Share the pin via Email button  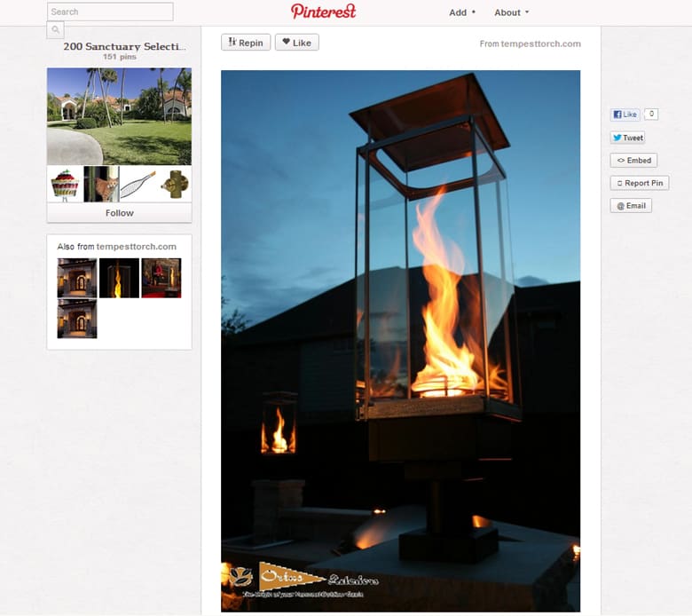pos(631,206)
